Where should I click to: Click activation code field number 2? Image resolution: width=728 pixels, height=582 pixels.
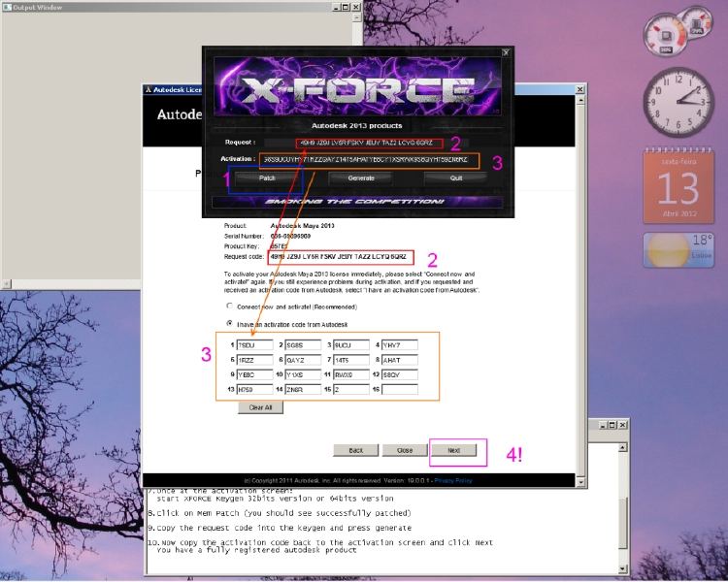(303, 345)
